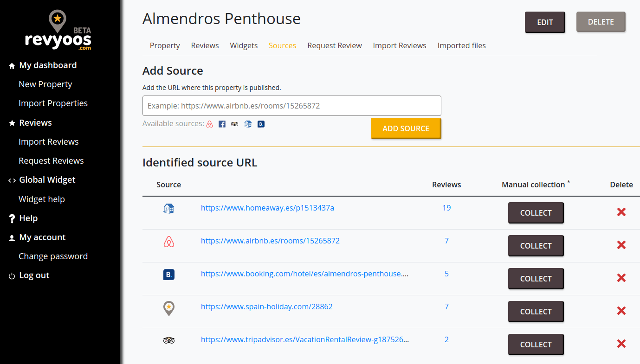The height and width of the screenshot is (364, 640).
Task: Click the Edit property button
Action: coord(545,22)
